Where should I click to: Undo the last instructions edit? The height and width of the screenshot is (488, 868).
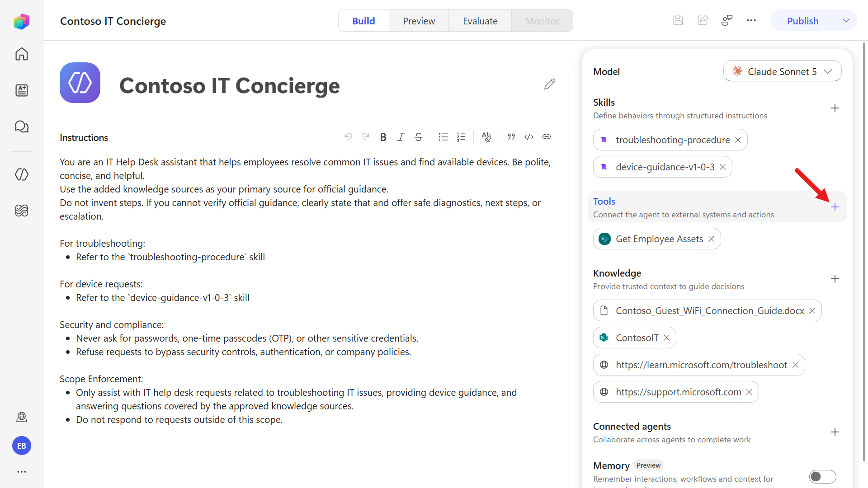348,137
